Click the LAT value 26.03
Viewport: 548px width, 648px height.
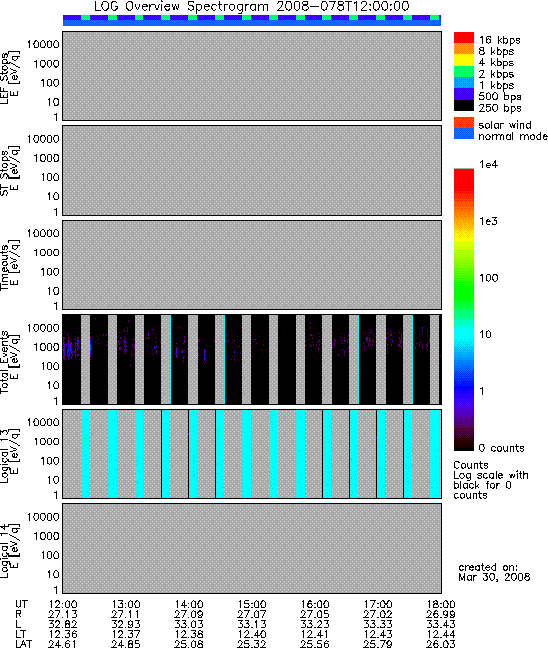tap(441, 644)
